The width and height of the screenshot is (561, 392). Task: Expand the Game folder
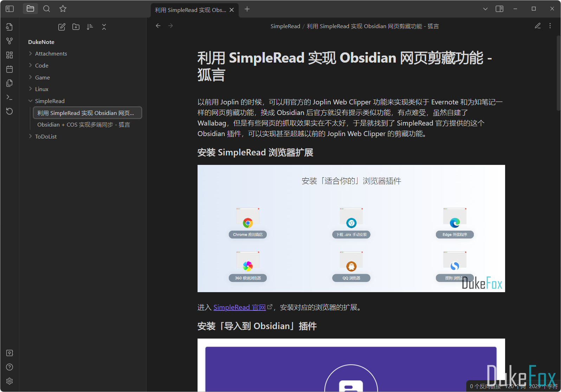43,77
